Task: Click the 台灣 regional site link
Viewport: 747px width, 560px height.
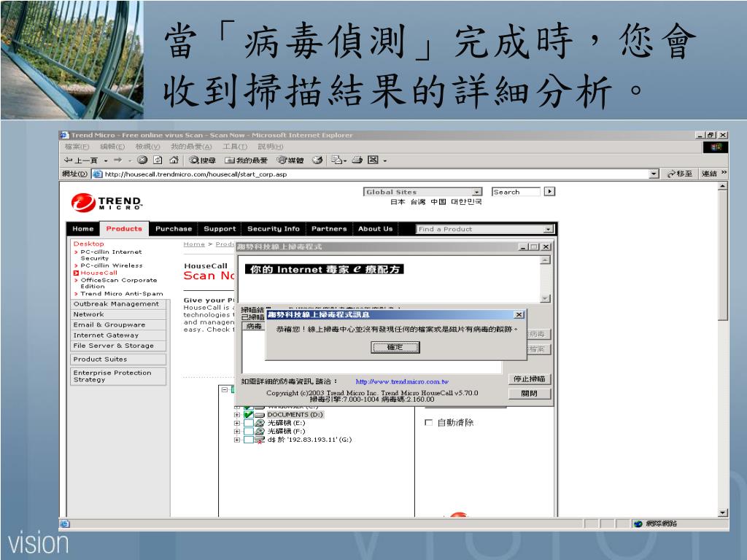Action: 418,202
